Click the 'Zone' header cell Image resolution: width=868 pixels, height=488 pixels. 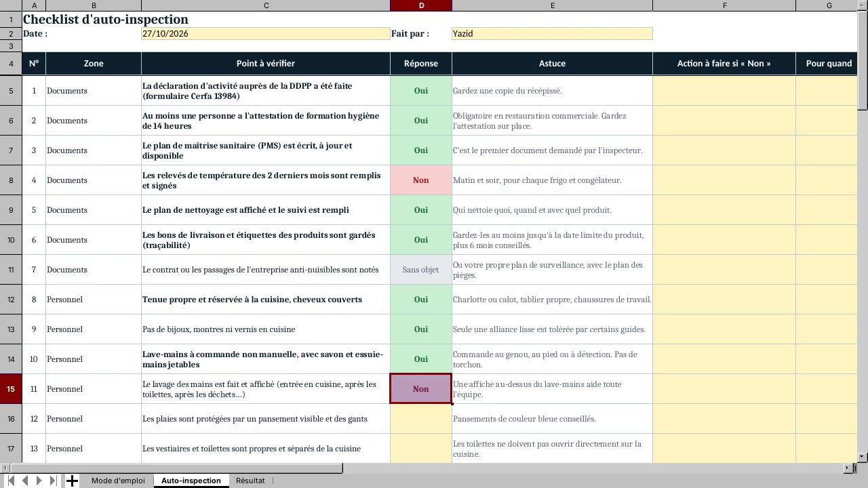(94, 64)
